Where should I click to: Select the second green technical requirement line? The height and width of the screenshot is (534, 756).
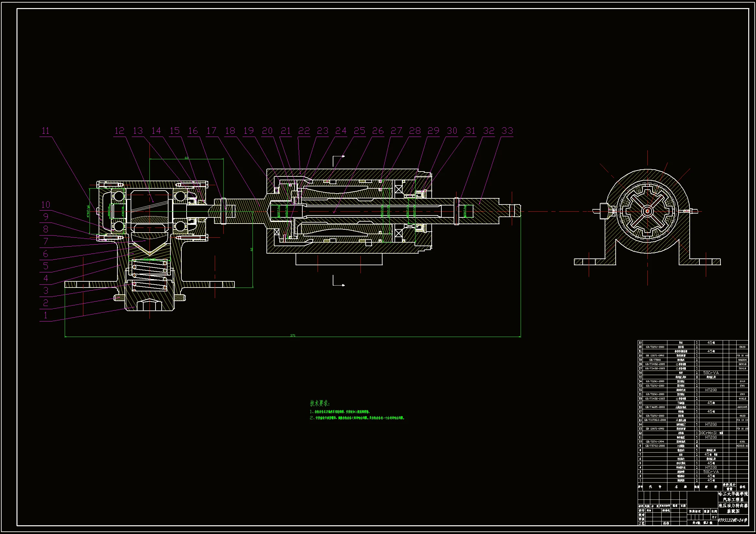(357, 418)
